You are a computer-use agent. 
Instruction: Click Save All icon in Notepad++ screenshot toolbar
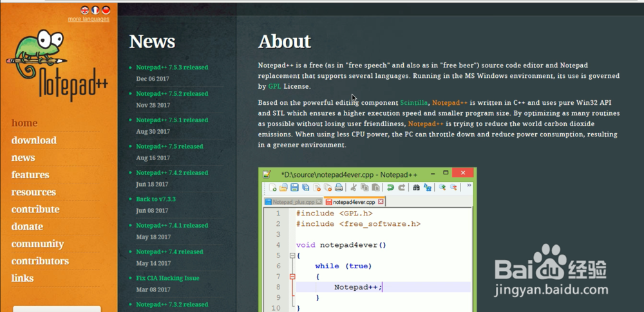click(305, 187)
